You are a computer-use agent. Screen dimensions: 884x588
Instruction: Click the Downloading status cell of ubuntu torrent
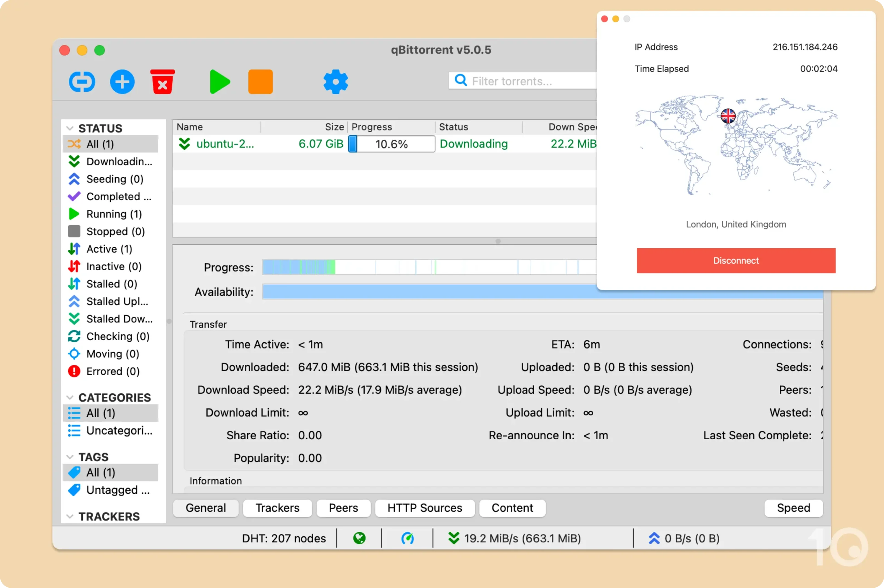point(473,144)
